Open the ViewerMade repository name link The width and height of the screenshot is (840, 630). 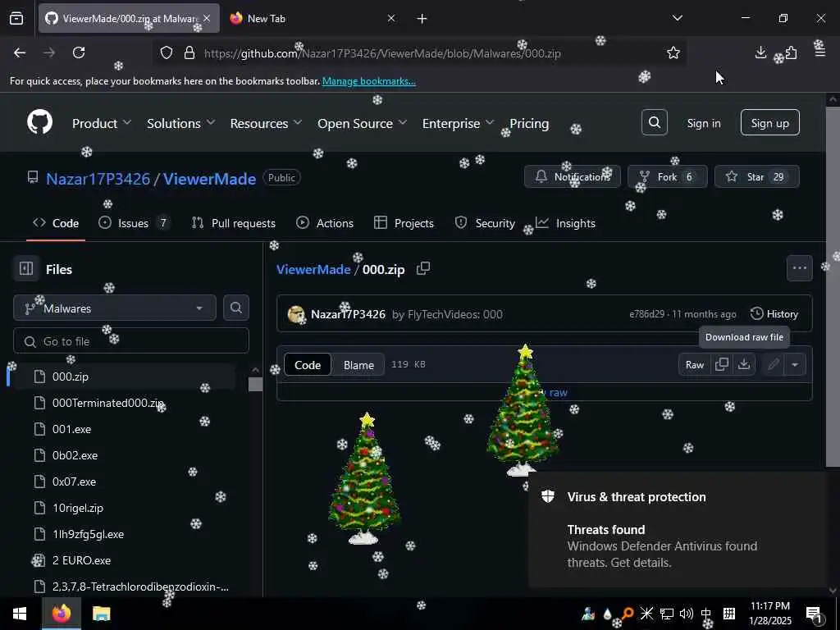coord(209,179)
